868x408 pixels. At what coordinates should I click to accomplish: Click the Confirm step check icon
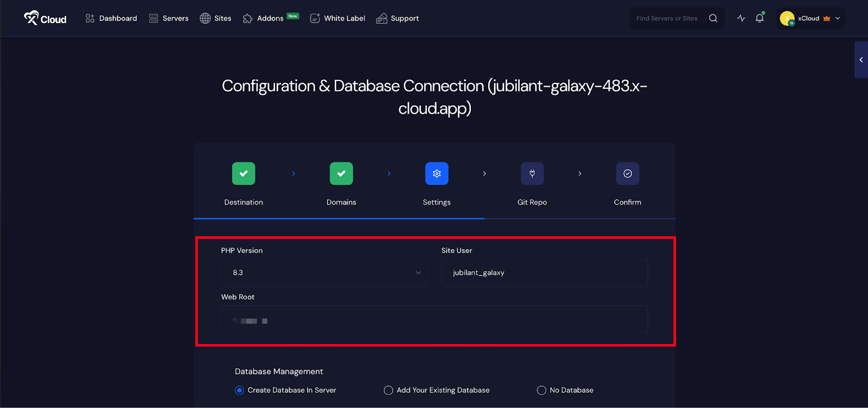(x=628, y=174)
